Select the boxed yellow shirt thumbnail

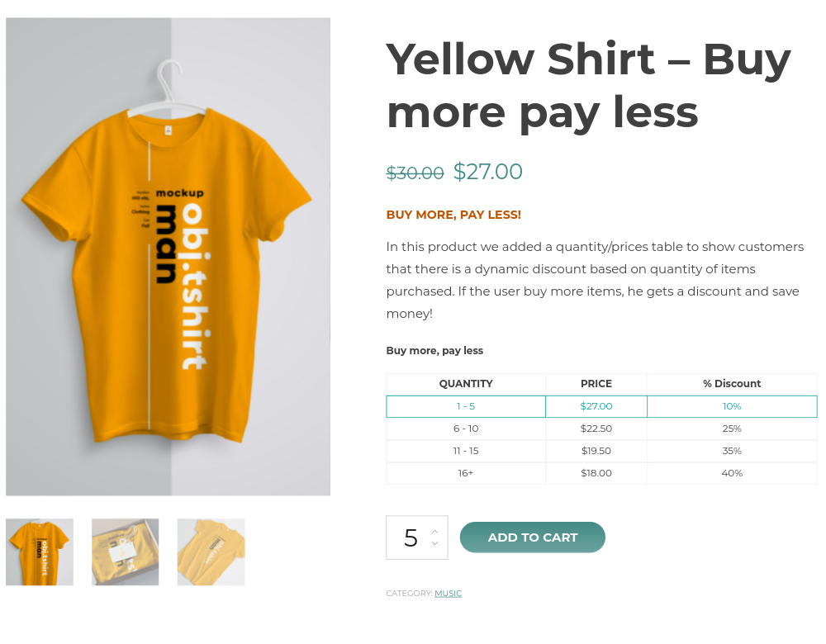pyautogui.click(x=125, y=552)
